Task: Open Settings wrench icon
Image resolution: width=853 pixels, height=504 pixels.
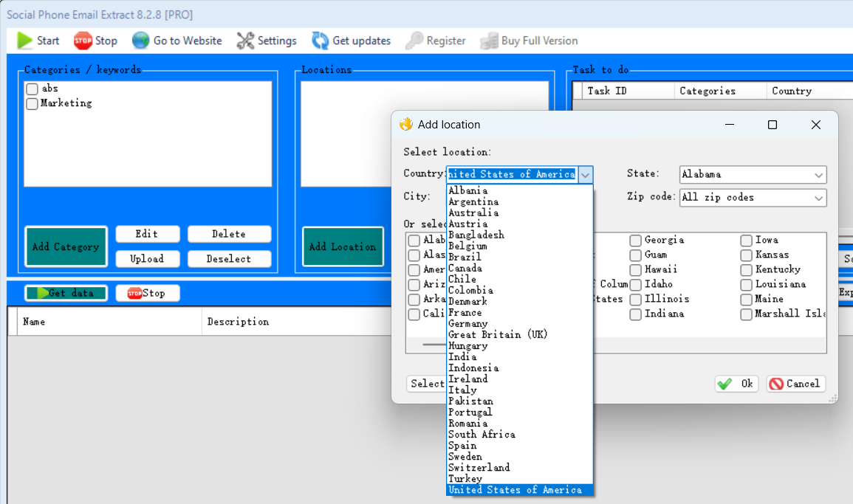Action: (x=245, y=41)
